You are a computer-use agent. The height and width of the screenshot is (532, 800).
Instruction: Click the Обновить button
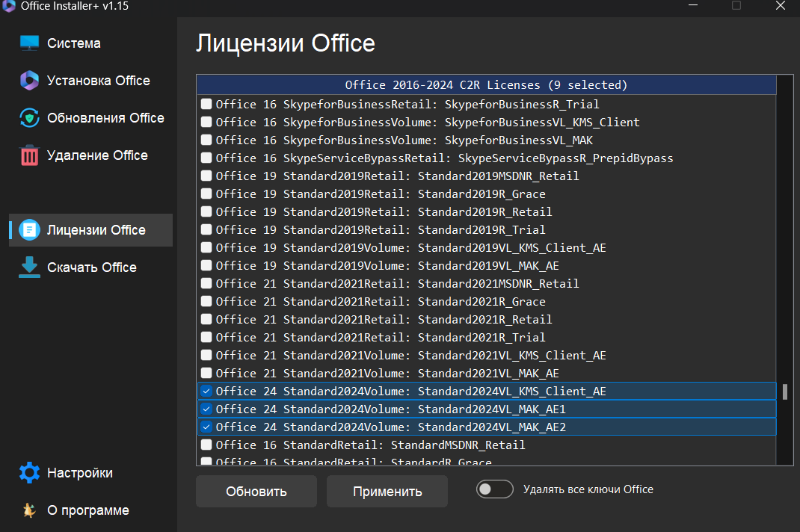(x=256, y=492)
